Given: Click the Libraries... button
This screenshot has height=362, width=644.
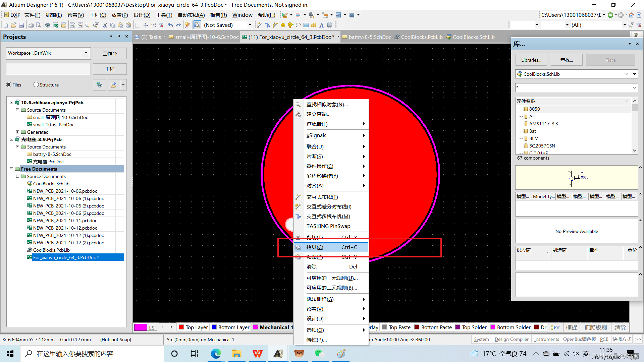Looking at the screenshot, I should [531, 60].
